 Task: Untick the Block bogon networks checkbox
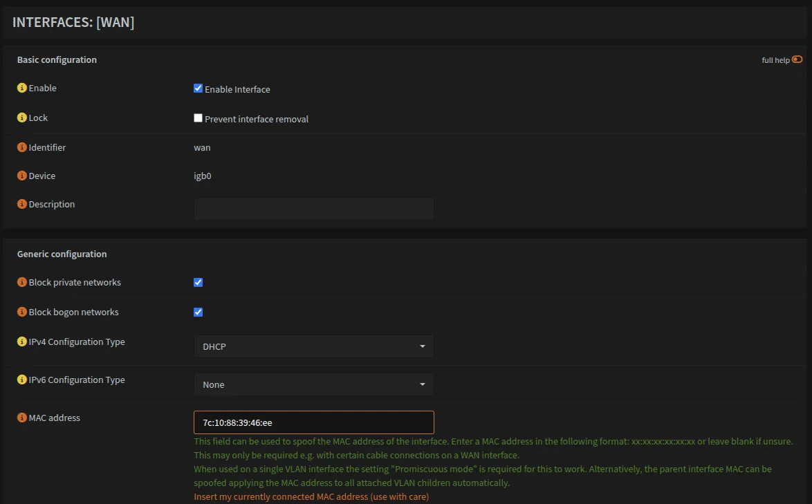point(198,312)
